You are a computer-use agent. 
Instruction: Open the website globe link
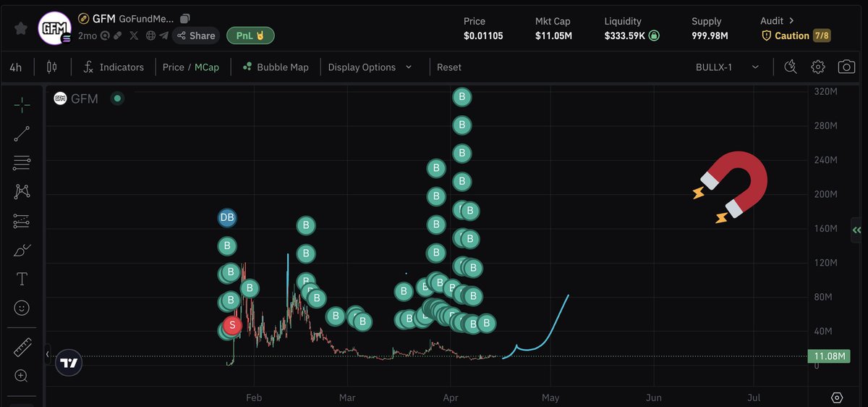[x=150, y=35]
